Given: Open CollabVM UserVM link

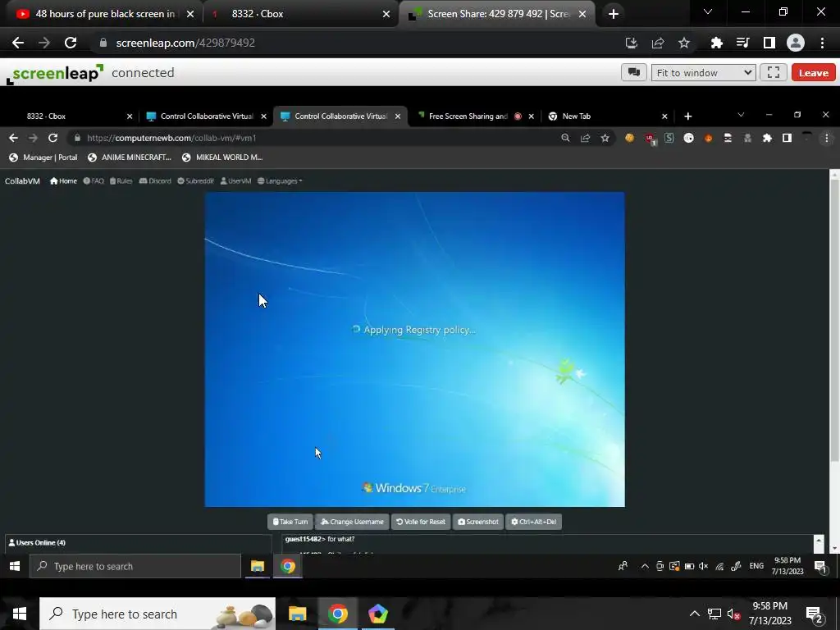Looking at the screenshot, I should tap(235, 181).
